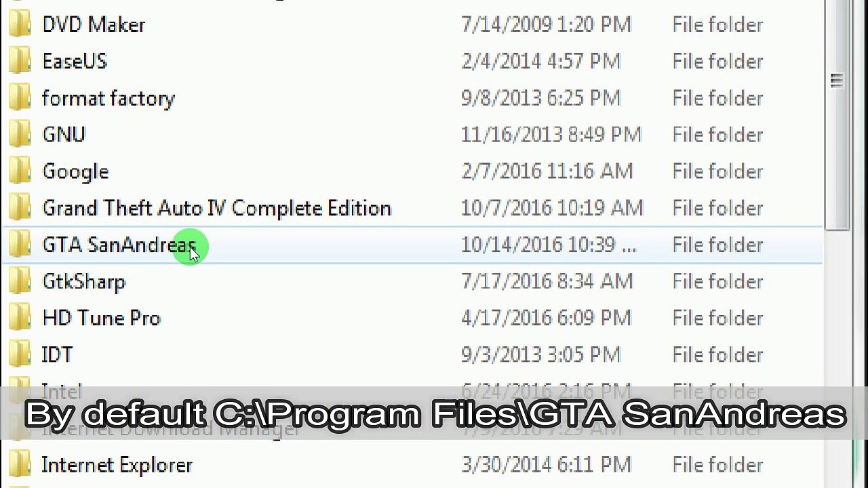Viewport: 868px width, 488px height.
Task: Select the IDT folder icon
Action: (x=20, y=354)
